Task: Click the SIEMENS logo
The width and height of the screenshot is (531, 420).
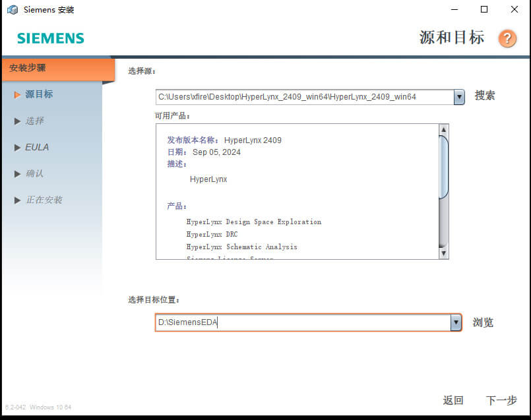Action: pyautogui.click(x=50, y=38)
